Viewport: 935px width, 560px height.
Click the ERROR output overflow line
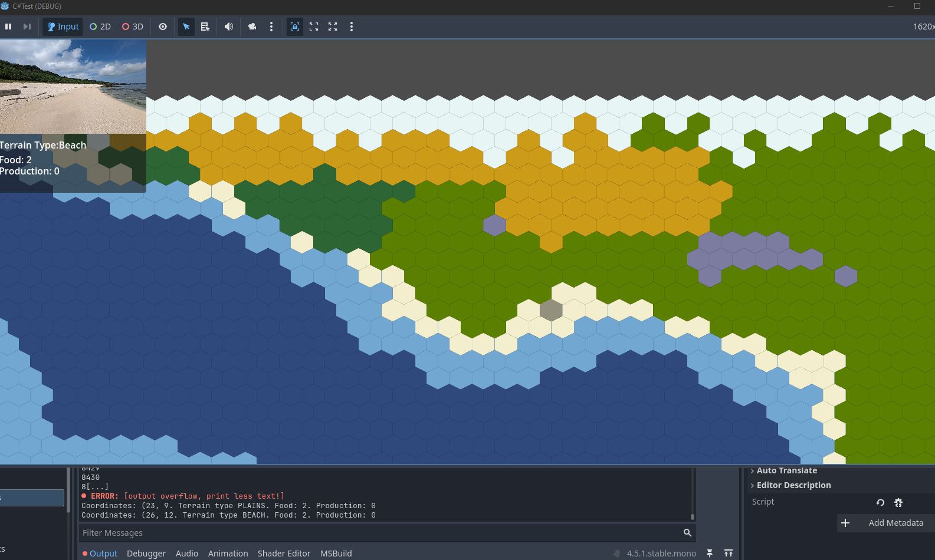(x=183, y=496)
